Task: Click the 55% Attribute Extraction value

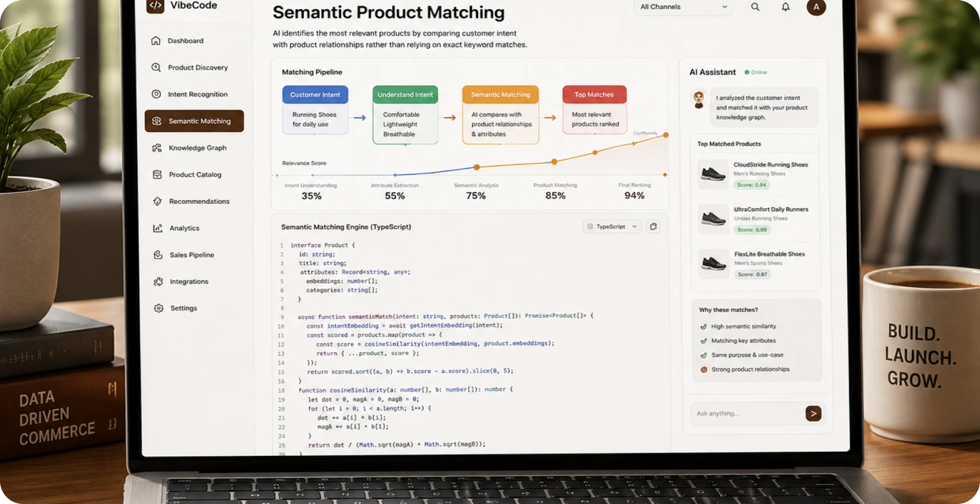Action: pyautogui.click(x=395, y=196)
